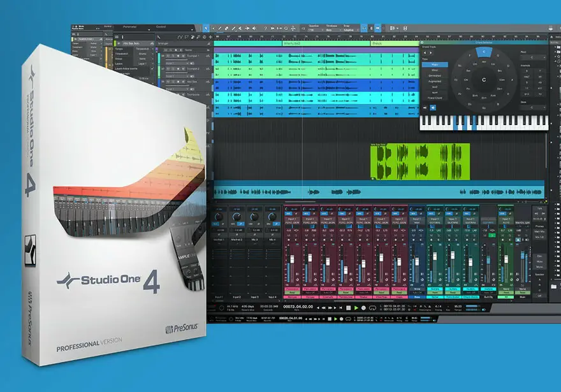
Task: Adjust the Input 1 gain knob
Action: click(x=219, y=217)
